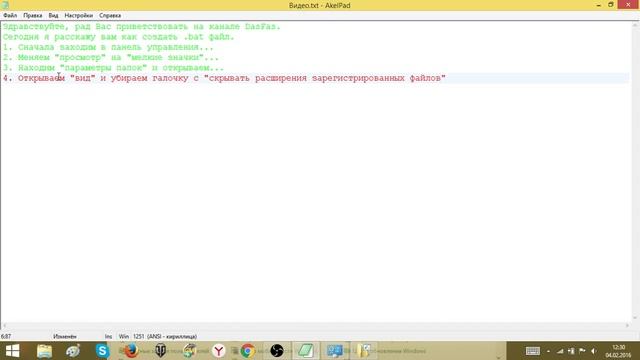Open the Вид menu
640x360 pixels.
[x=53, y=16]
